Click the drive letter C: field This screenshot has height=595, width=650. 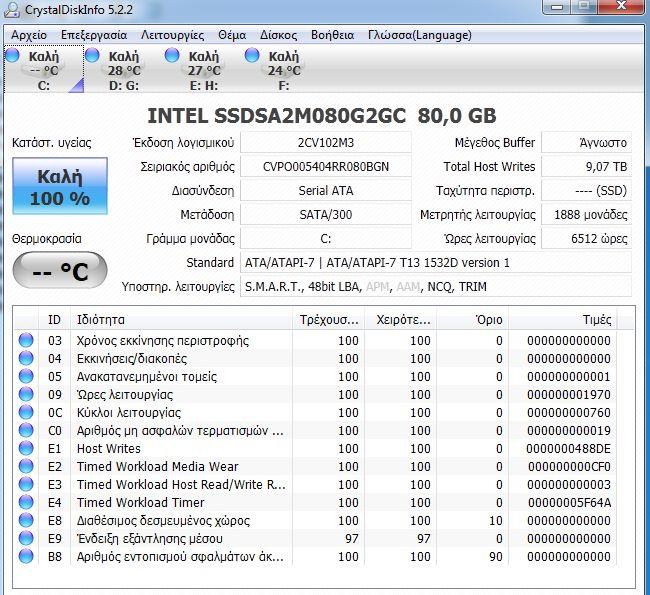click(x=326, y=238)
